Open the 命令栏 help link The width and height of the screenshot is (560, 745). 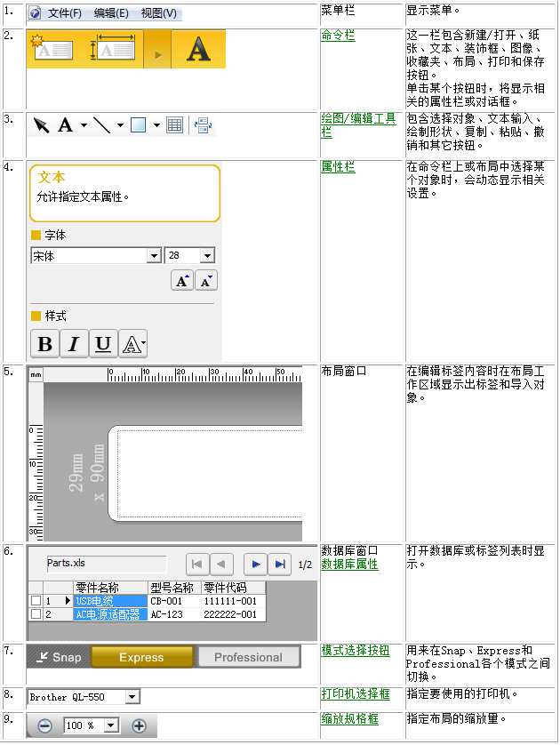coord(338,36)
